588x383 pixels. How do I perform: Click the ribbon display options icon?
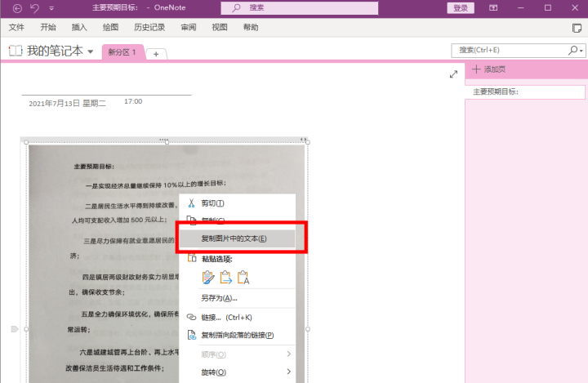(x=493, y=8)
